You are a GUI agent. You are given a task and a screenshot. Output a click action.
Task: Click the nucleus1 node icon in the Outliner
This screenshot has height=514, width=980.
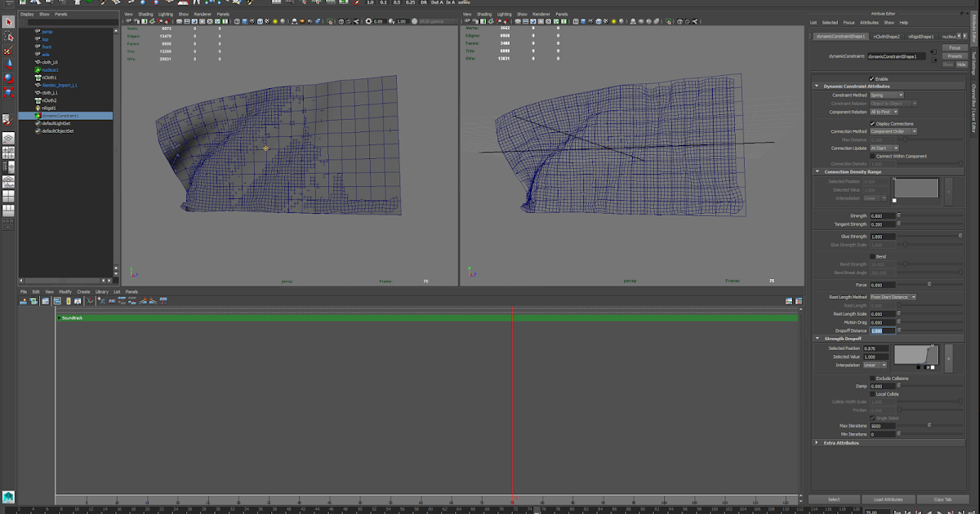38,69
